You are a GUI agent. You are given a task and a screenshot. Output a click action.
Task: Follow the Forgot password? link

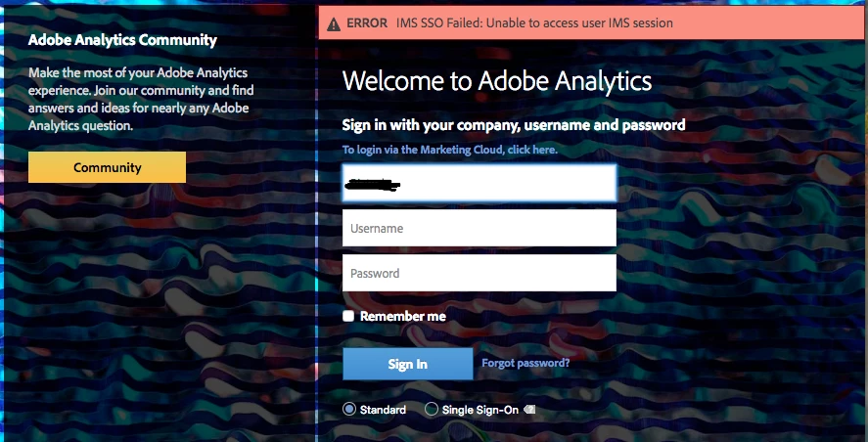click(x=525, y=363)
